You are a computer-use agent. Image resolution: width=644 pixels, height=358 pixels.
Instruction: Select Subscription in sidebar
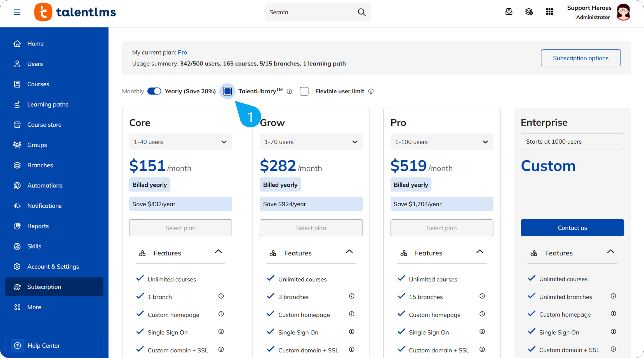(54, 287)
